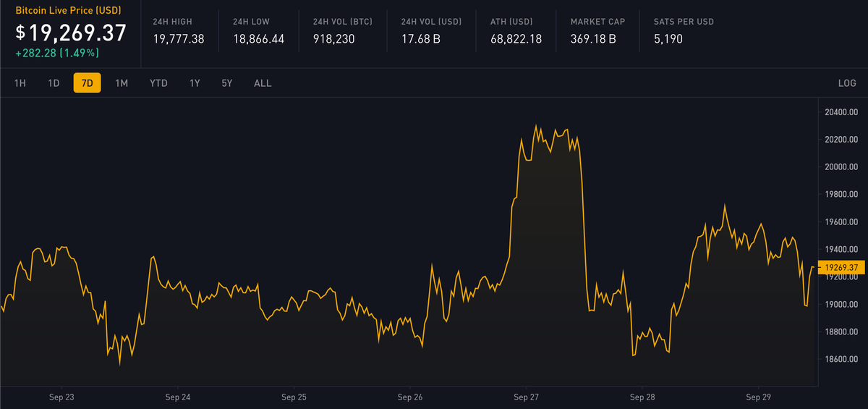Click the 18600.00 y-axis label

click(841, 359)
